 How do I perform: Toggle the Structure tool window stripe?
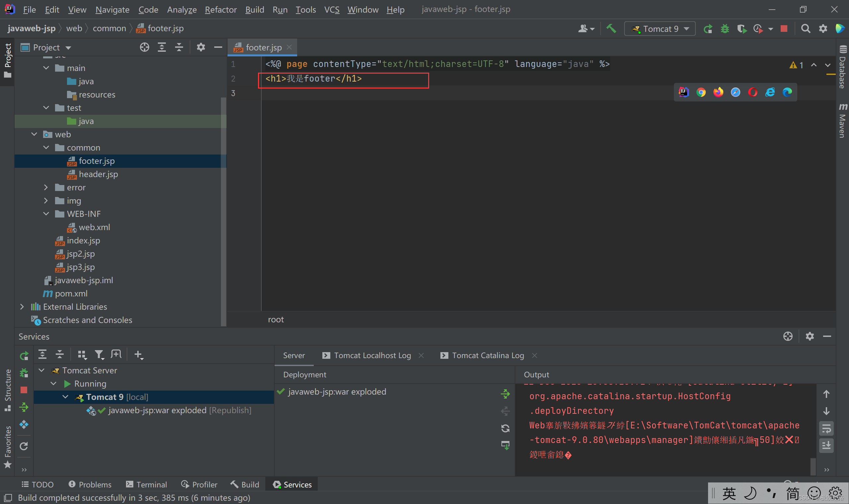8,391
